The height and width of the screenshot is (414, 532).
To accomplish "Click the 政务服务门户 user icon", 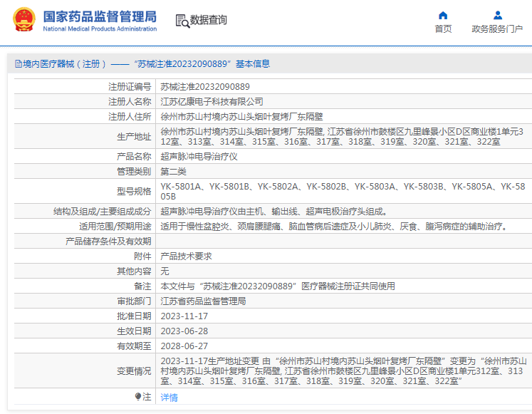I will (497, 15).
